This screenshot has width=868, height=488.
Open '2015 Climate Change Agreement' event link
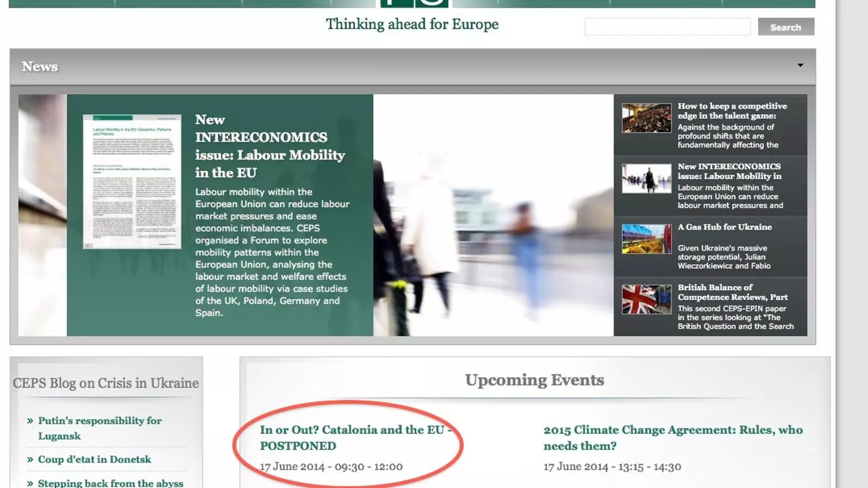[673, 438]
